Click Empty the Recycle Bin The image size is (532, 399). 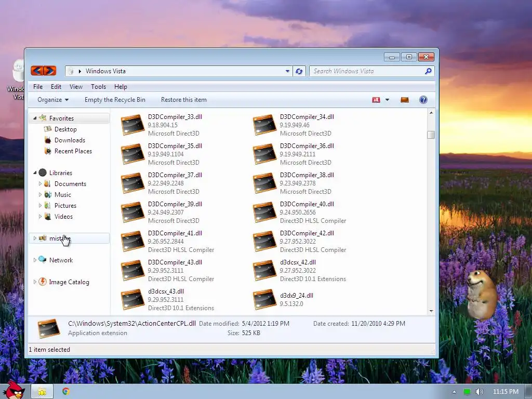click(x=115, y=100)
